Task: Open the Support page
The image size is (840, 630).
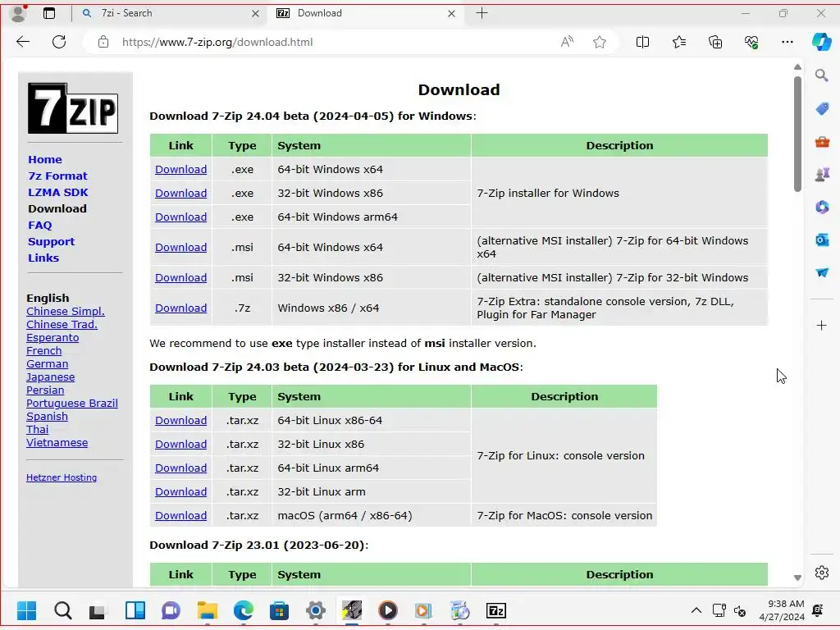Action: 52,242
